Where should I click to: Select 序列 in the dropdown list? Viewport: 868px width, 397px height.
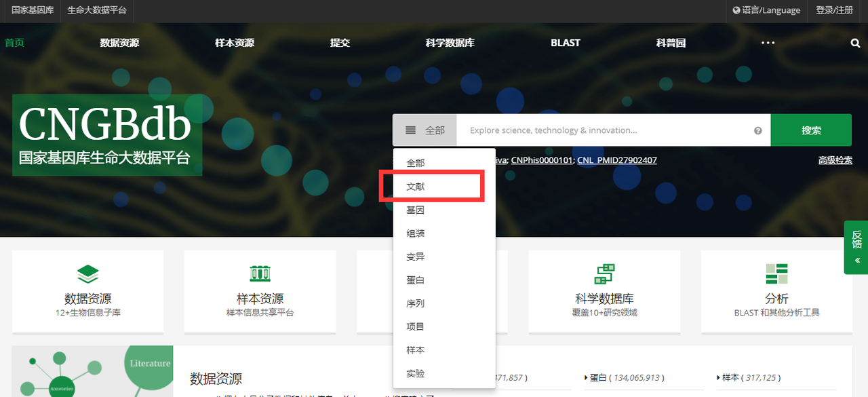444,303
